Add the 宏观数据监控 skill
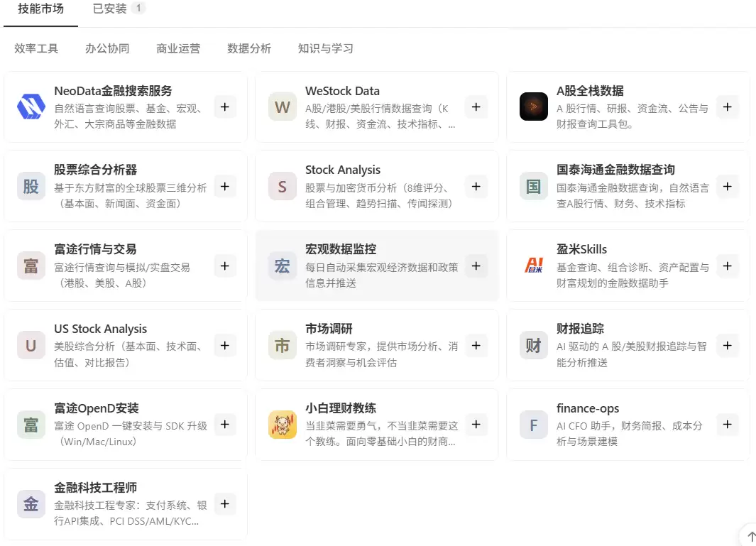Viewport: 756px width, 546px height. [x=476, y=266]
